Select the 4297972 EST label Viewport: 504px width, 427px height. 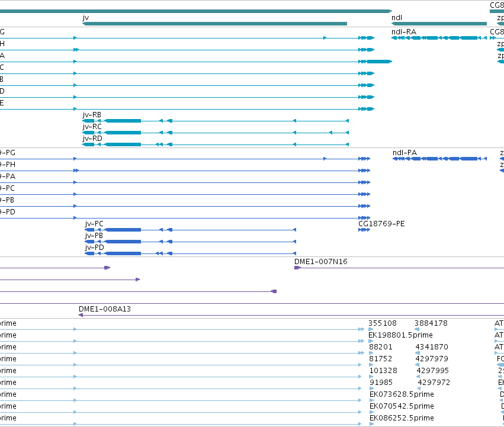click(434, 383)
